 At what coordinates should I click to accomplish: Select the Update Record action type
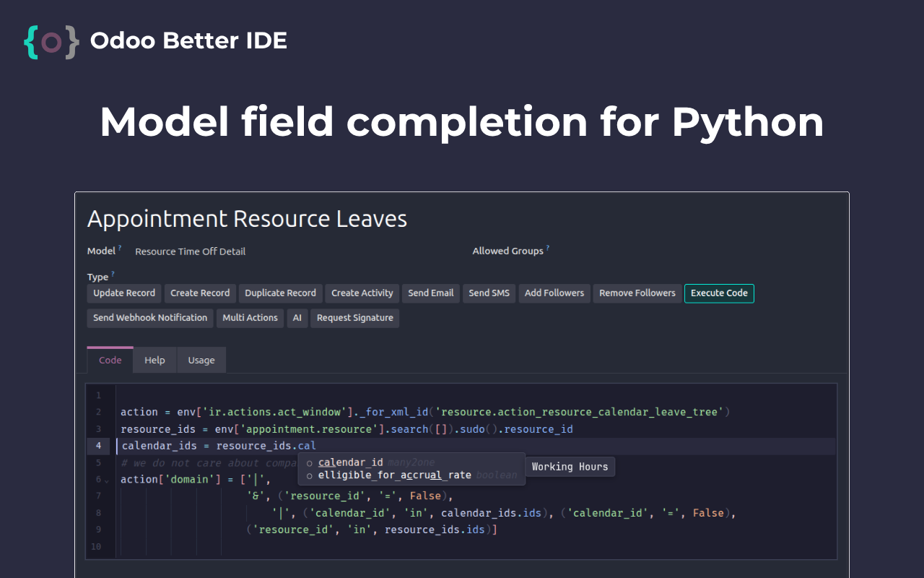[124, 293]
